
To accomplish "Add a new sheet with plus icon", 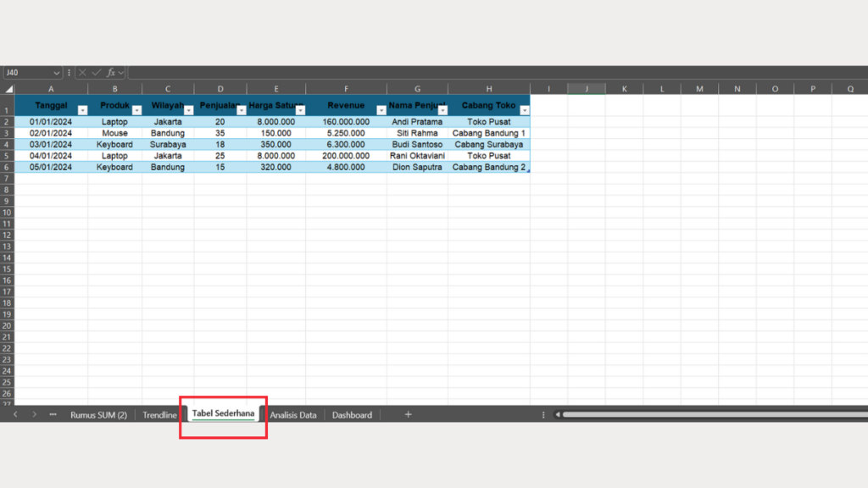I will coord(408,414).
